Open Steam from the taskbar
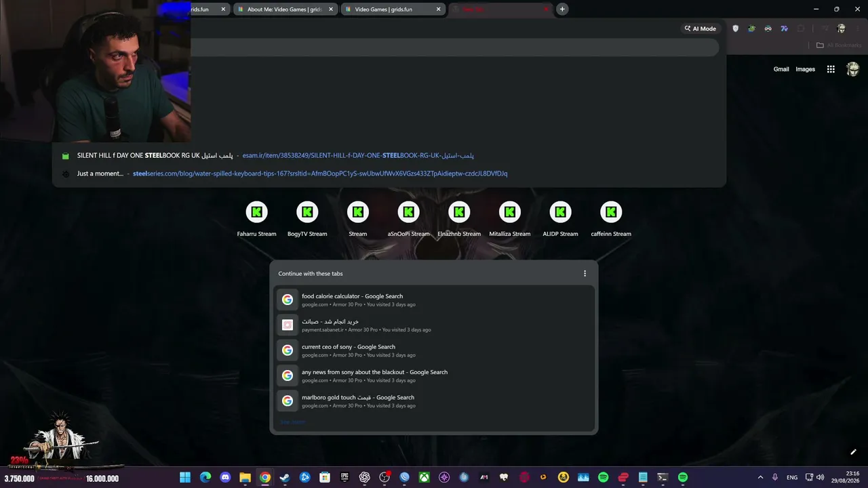The height and width of the screenshot is (488, 868). tap(285, 477)
